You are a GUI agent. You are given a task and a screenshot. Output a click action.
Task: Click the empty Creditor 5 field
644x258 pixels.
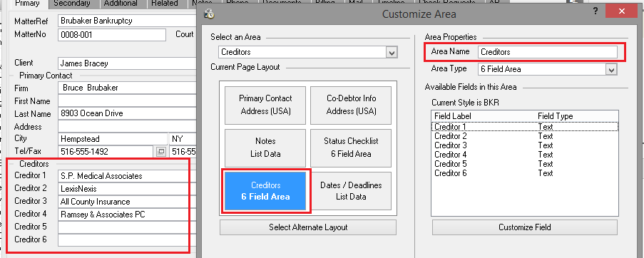point(128,227)
